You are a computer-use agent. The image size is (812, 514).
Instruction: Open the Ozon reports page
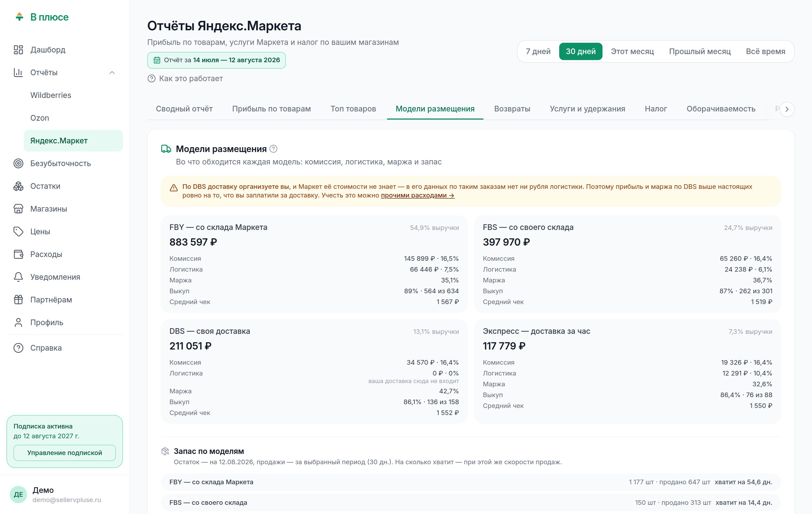pos(73,118)
